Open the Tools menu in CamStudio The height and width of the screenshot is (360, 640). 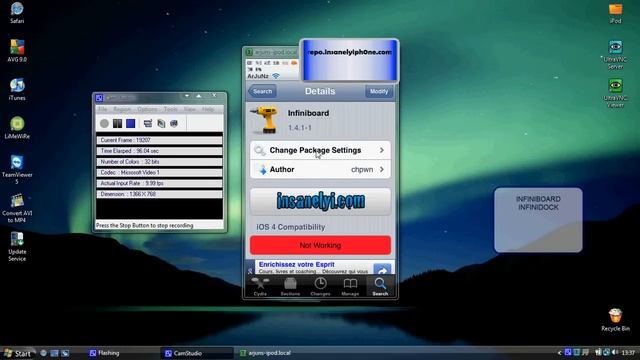pyautogui.click(x=171, y=109)
